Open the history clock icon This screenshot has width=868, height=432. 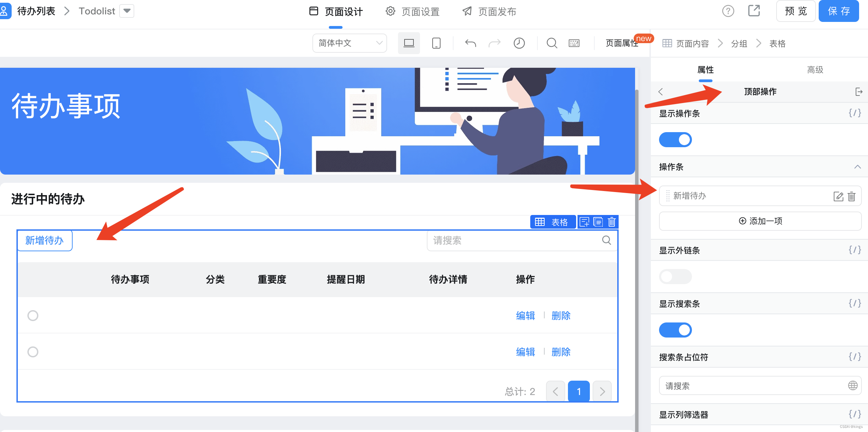(519, 43)
